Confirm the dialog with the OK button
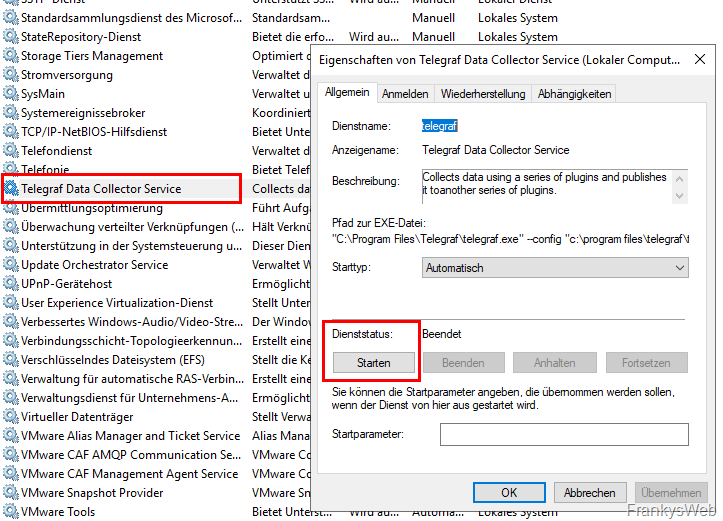The height and width of the screenshot is (521, 723). (509, 492)
